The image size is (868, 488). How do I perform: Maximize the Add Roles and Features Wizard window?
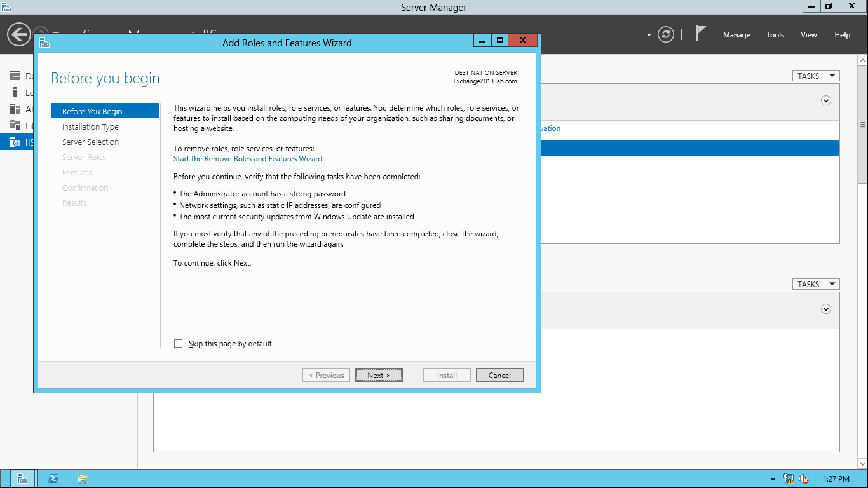click(x=500, y=41)
